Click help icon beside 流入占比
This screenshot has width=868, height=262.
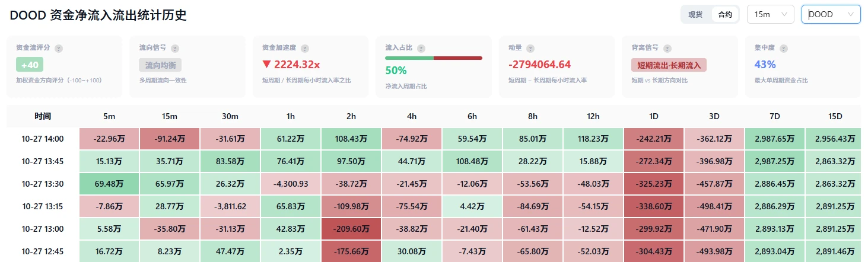(421, 48)
